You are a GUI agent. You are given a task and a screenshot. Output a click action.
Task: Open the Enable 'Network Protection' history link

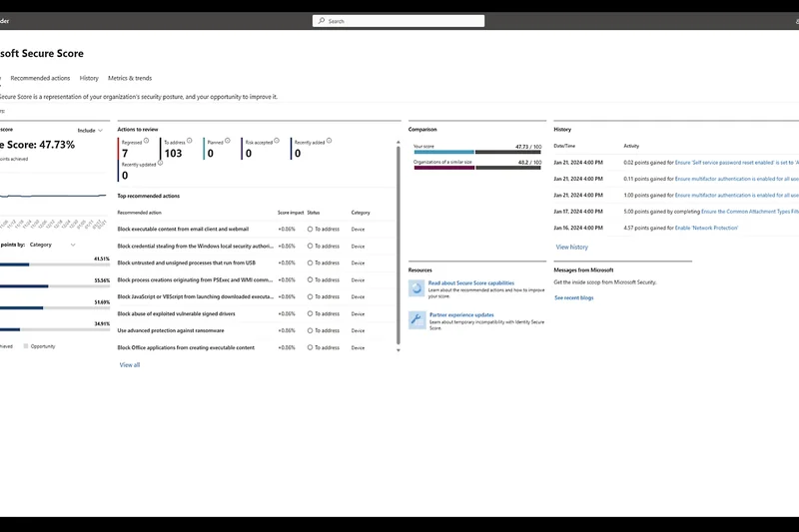click(x=706, y=229)
